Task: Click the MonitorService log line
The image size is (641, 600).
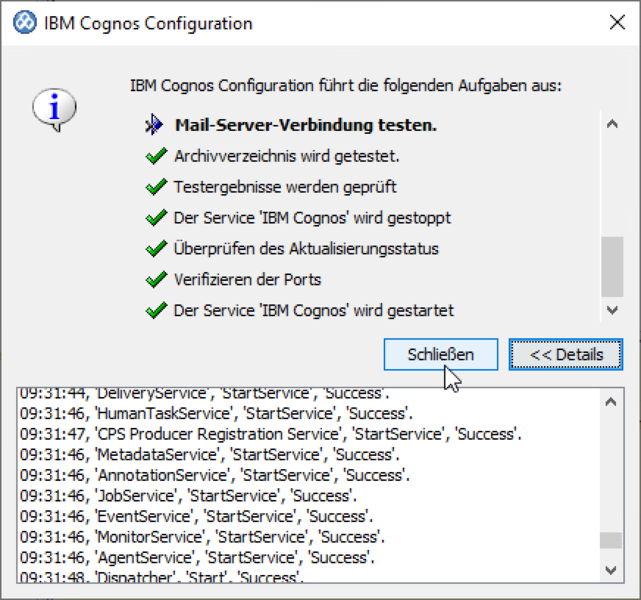Action: click(x=202, y=537)
